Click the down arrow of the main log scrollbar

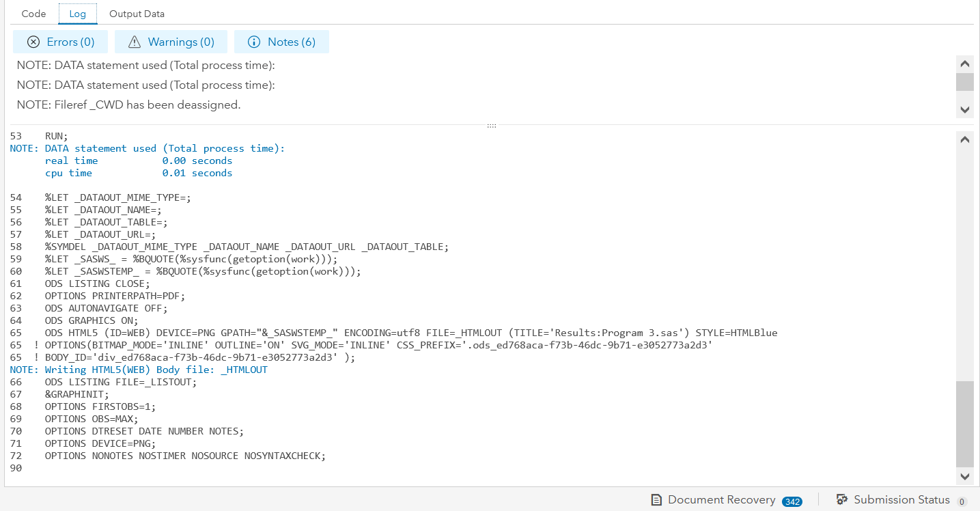click(x=964, y=477)
